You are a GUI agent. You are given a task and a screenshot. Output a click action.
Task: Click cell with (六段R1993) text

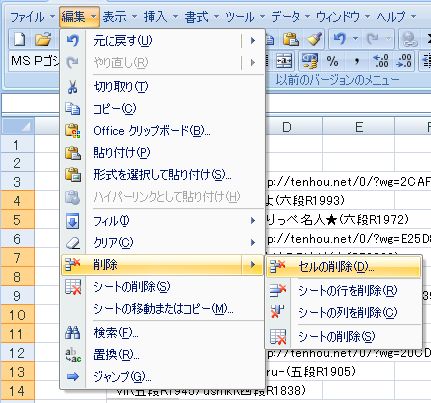pos(305,201)
